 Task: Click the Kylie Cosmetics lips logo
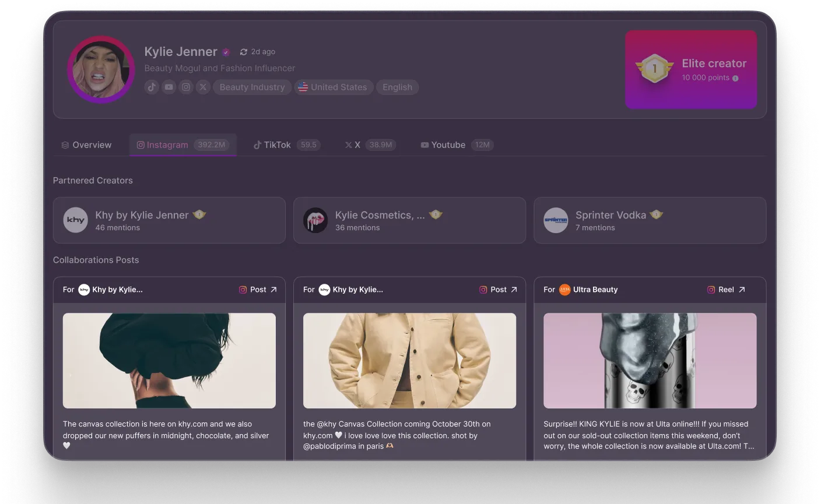point(315,220)
